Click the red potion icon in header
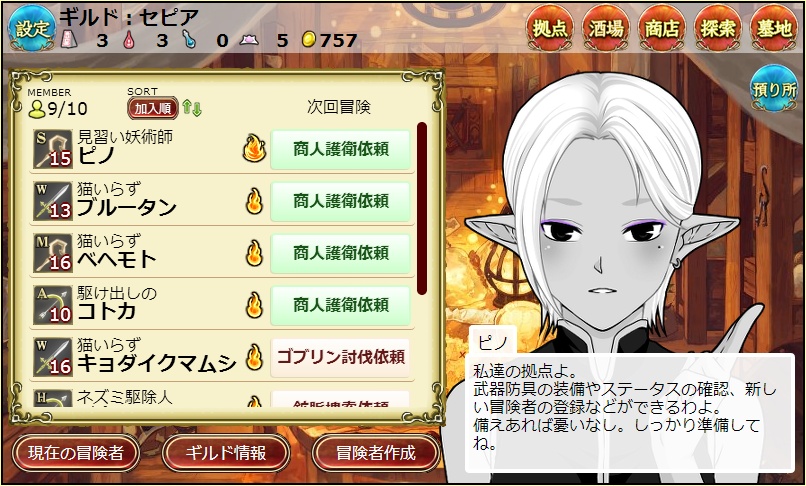 [129, 39]
